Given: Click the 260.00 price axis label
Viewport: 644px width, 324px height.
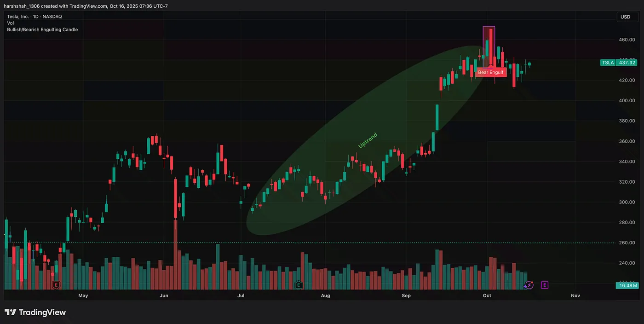Looking at the screenshot, I should (627, 243).
